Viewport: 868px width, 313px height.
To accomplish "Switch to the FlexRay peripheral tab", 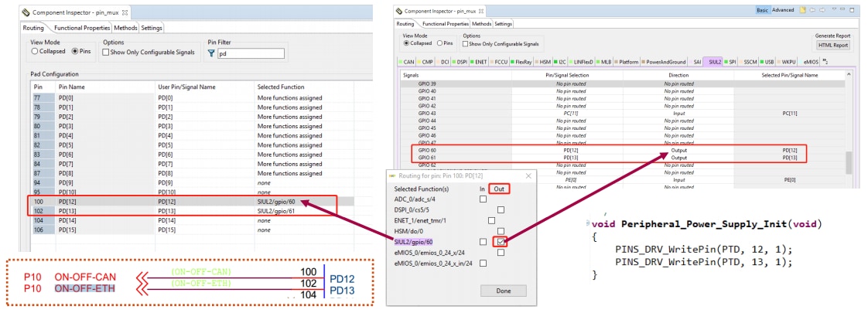I will (522, 61).
